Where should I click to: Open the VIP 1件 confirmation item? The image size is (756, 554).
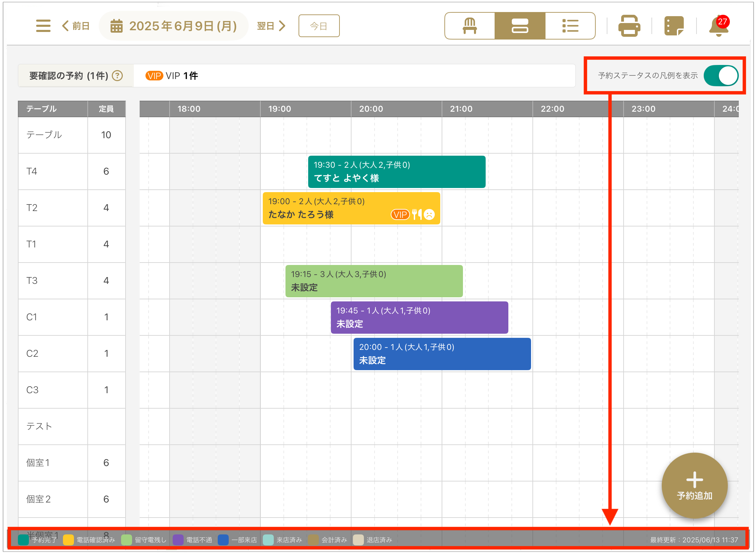172,76
